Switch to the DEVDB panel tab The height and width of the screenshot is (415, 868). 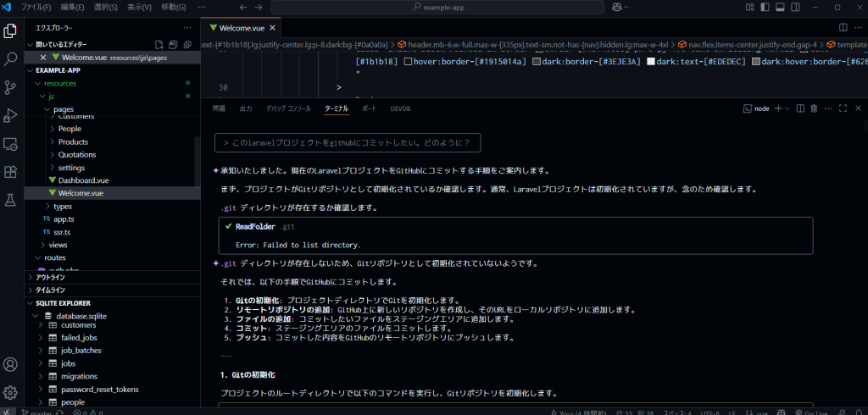coord(400,108)
